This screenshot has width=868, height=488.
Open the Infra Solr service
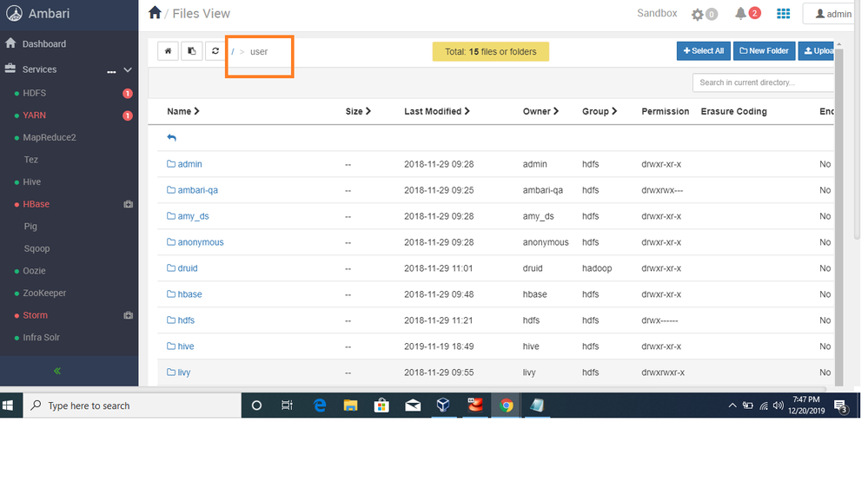[x=41, y=337]
